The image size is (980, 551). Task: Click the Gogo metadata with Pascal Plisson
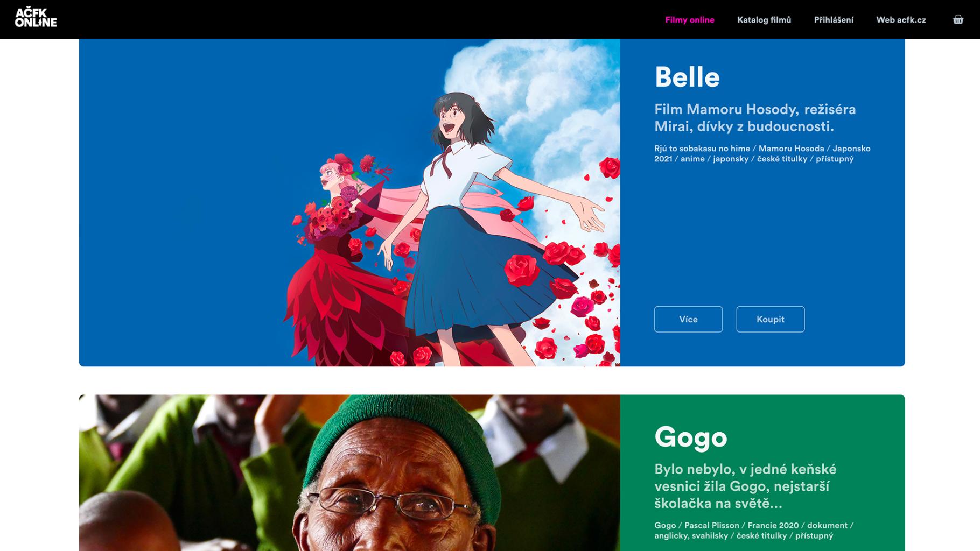754,530
